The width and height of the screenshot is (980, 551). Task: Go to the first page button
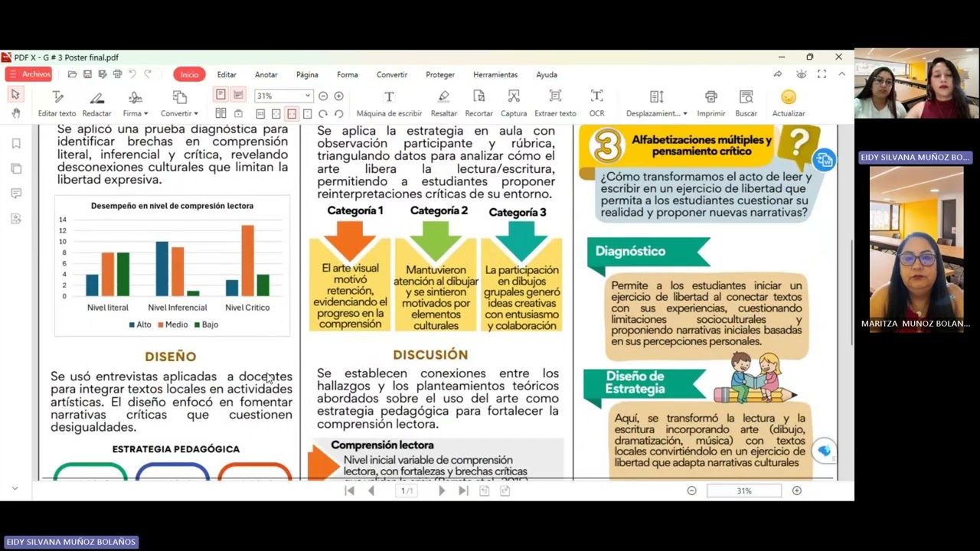point(350,491)
